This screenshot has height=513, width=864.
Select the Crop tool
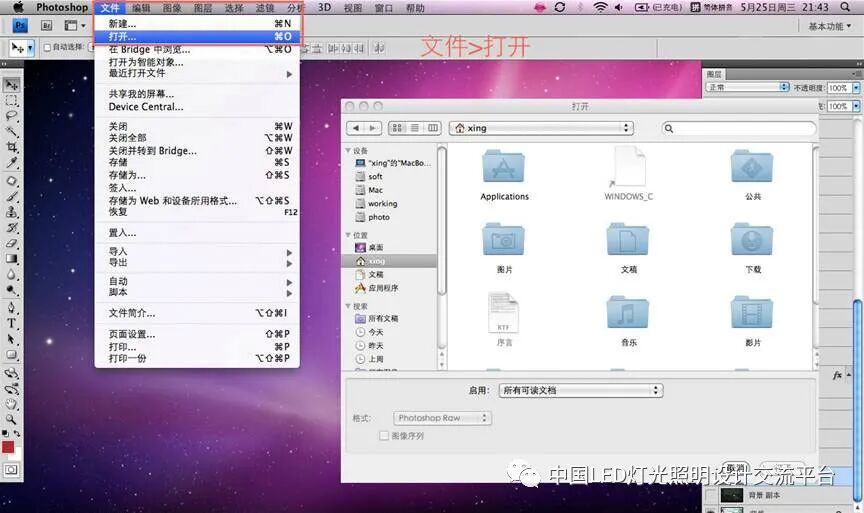click(x=12, y=147)
